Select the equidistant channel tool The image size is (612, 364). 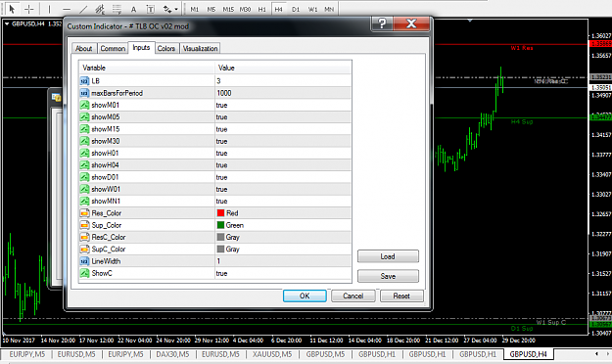click(100, 9)
